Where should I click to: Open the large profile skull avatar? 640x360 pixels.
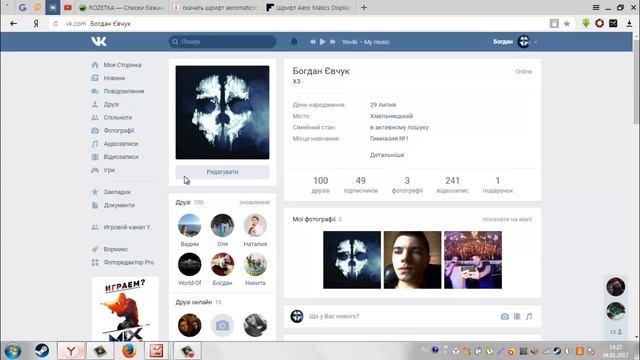(222, 112)
